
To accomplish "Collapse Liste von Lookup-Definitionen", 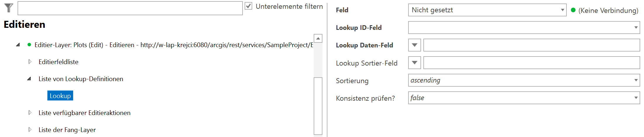I will point(29,79).
